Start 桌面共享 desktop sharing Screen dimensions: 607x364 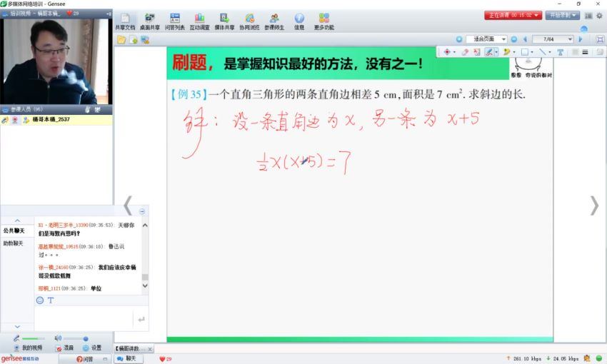pos(149,21)
